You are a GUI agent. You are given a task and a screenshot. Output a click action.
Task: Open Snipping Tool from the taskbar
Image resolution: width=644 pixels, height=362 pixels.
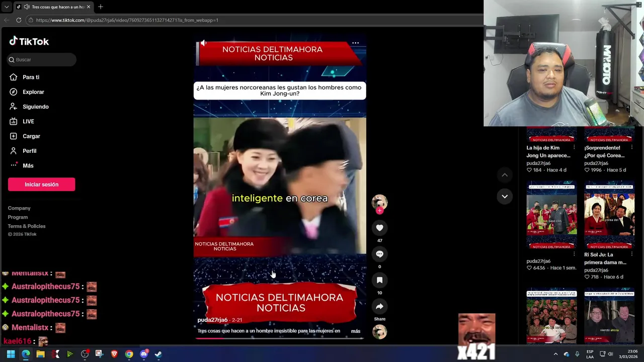tap(99, 354)
